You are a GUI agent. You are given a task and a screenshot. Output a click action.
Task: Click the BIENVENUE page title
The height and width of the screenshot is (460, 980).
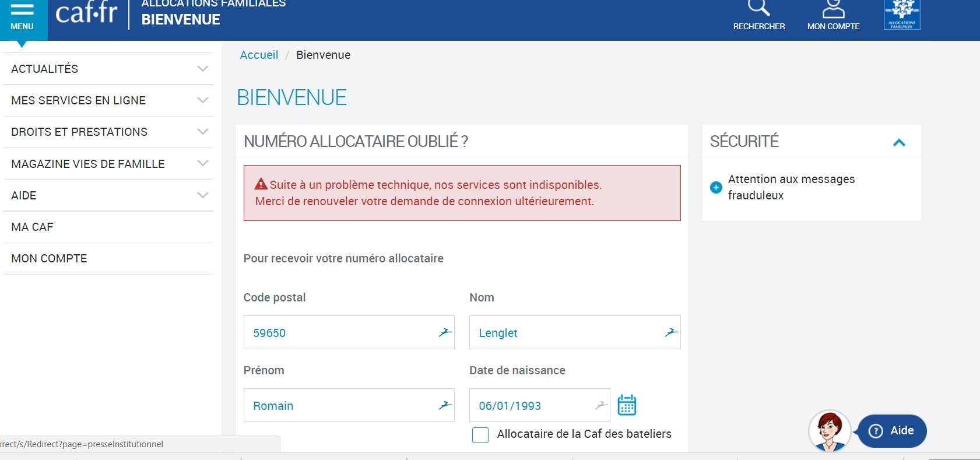291,97
